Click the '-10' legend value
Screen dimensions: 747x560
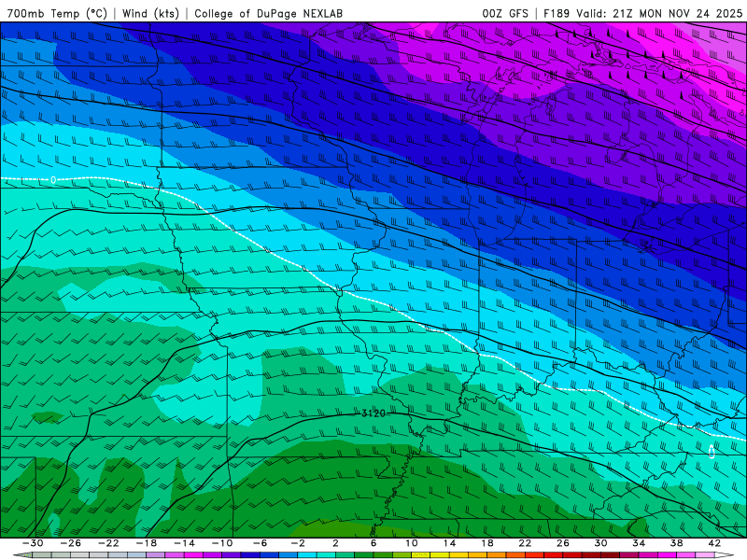222,543
